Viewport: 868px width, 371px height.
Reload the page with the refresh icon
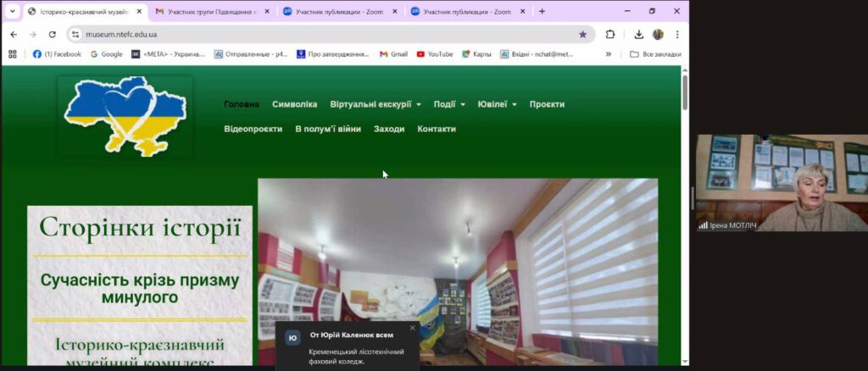(x=53, y=35)
